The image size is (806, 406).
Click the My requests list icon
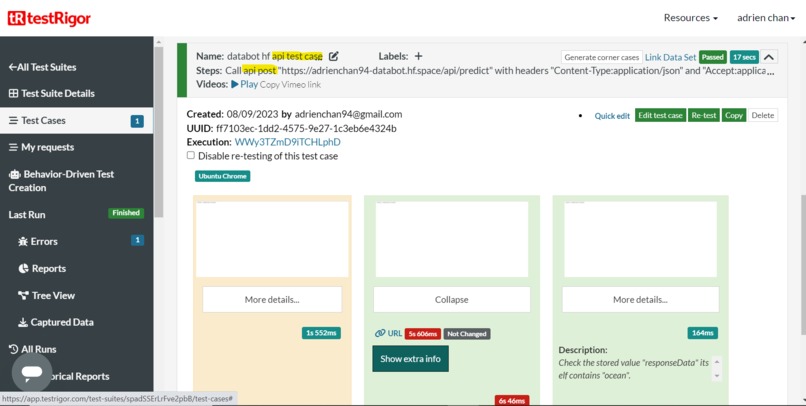pos(13,147)
